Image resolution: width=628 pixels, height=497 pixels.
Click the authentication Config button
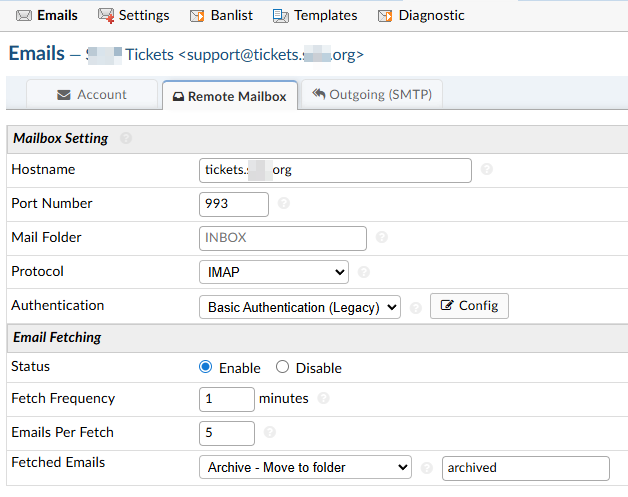pos(469,306)
